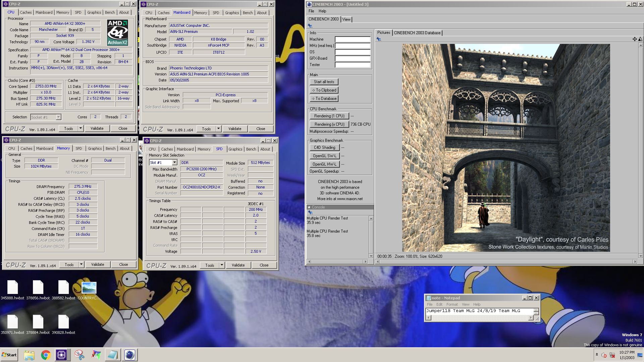The height and width of the screenshot is (362, 644).
Task: Click the volume tray icon
Action: [604, 355]
